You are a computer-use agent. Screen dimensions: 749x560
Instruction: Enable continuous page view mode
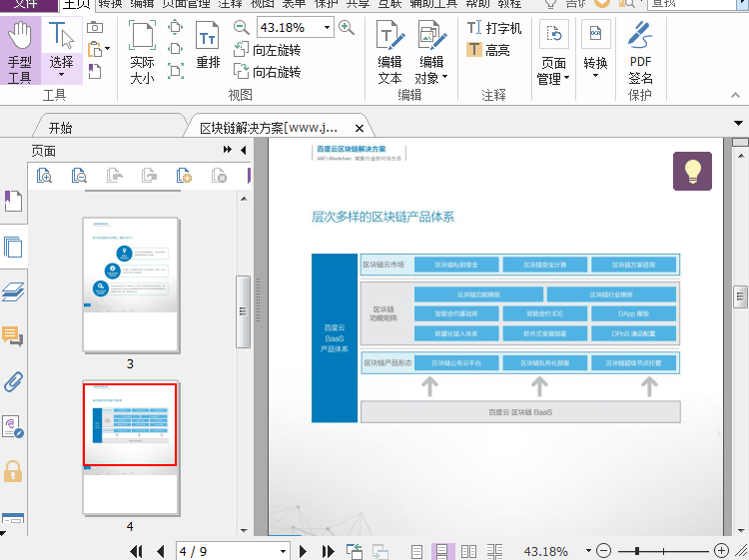tap(442, 551)
